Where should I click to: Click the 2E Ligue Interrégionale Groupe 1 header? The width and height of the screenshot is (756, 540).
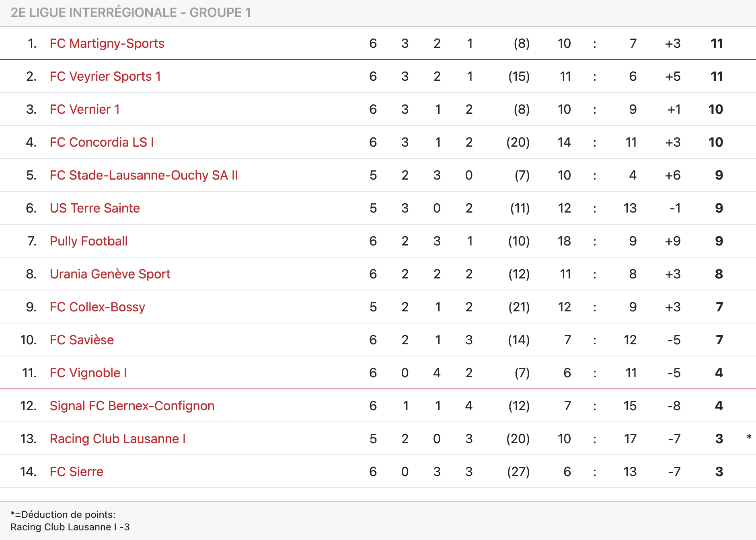coord(131,12)
